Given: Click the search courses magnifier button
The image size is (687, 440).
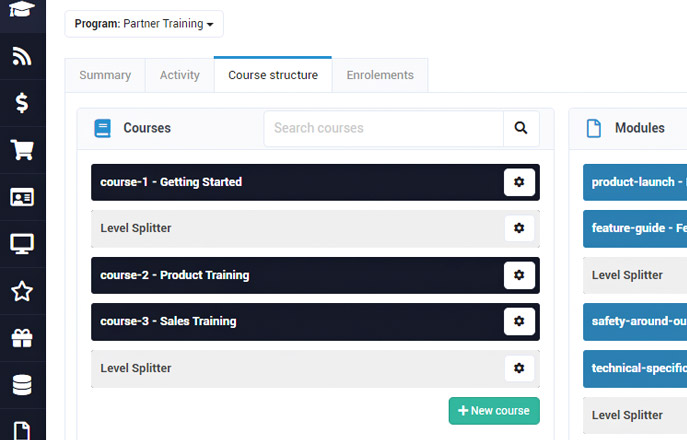Looking at the screenshot, I should [521, 128].
